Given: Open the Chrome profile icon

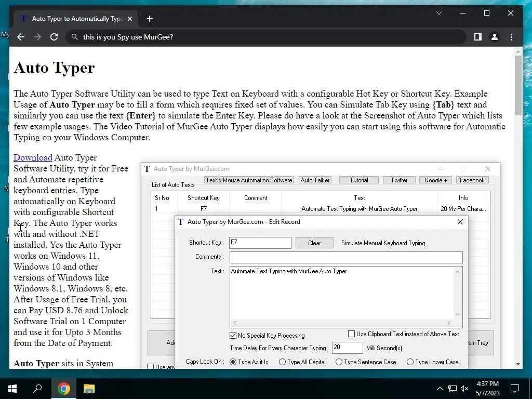Looking at the screenshot, I should 495,37.
